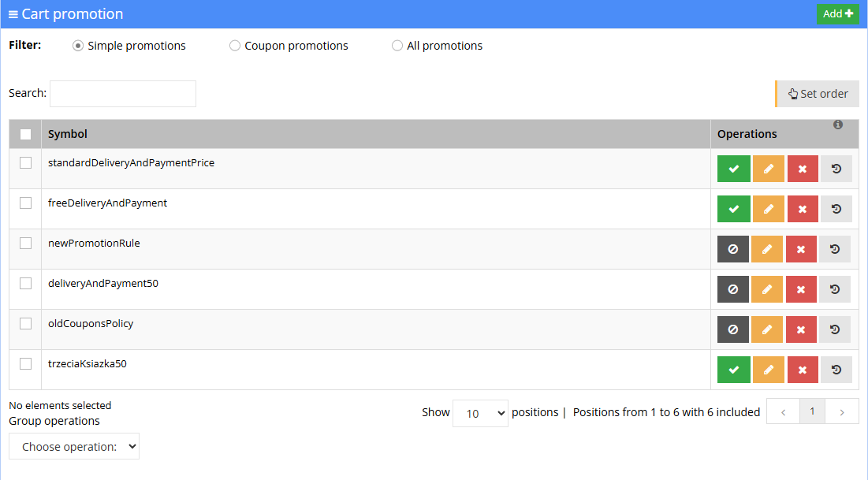Go to the next page
This screenshot has width=868, height=480.
pos(841,411)
